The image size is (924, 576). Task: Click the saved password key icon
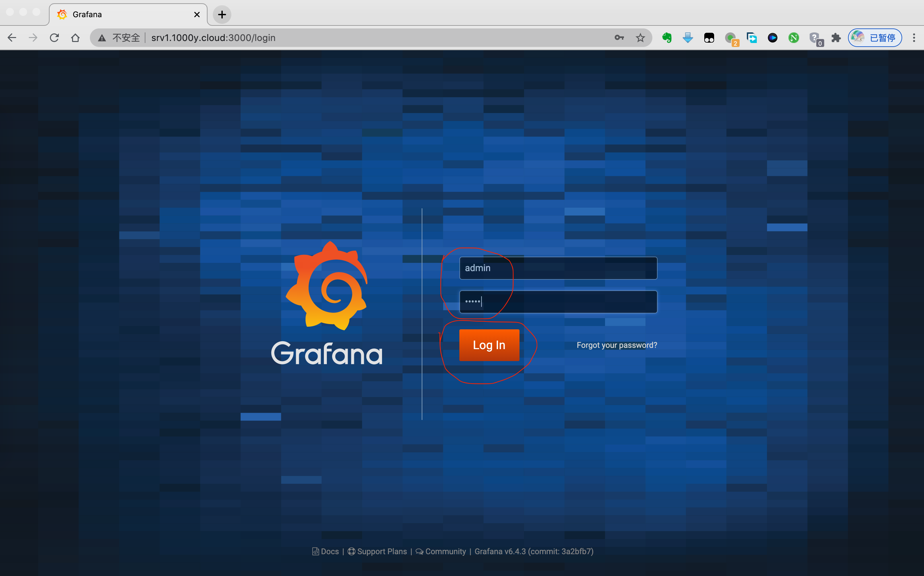tap(619, 38)
